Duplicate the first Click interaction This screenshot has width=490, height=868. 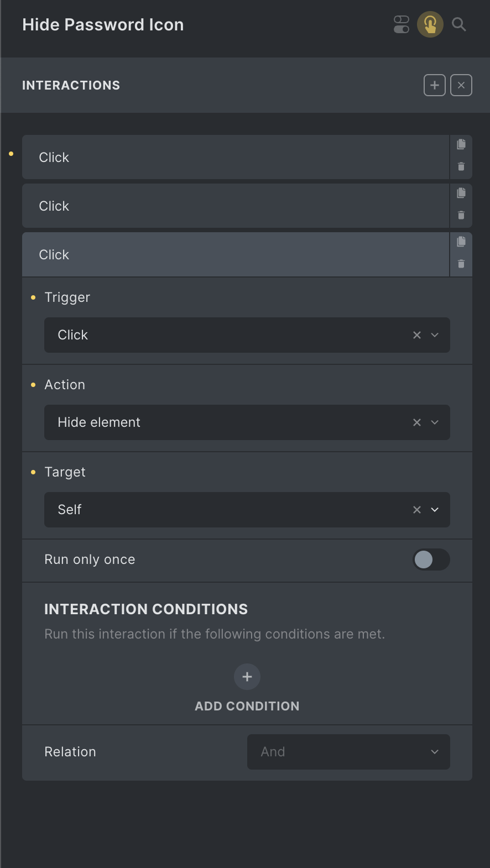pyautogui.click(x=461, y=144)
